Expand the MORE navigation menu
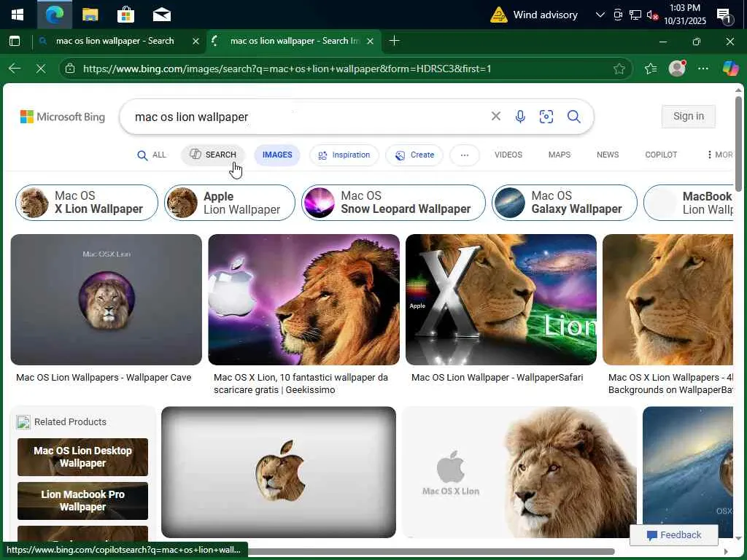Image resolution: width=747 pixels, height=560 pixels. click(x=720, y=155)
